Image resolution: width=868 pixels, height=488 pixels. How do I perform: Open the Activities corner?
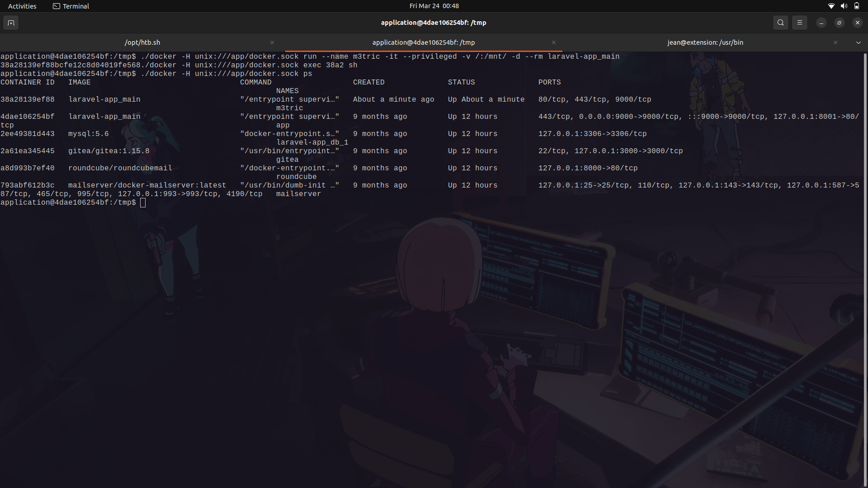point(22,6)
